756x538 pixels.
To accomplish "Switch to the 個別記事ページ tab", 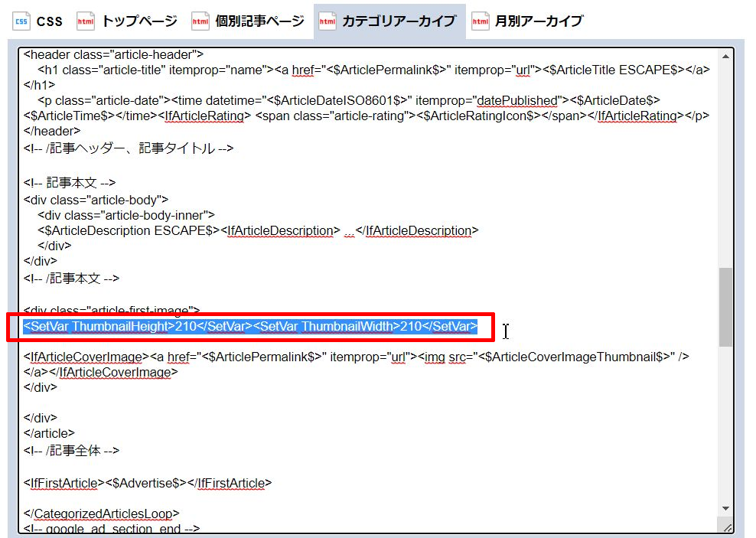I will pos(248,21).
